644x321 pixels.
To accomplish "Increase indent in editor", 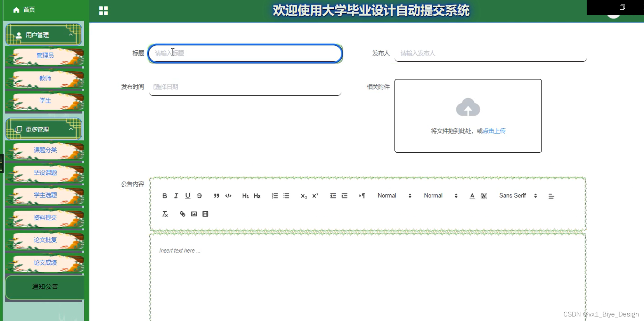I will coord(344,196).
